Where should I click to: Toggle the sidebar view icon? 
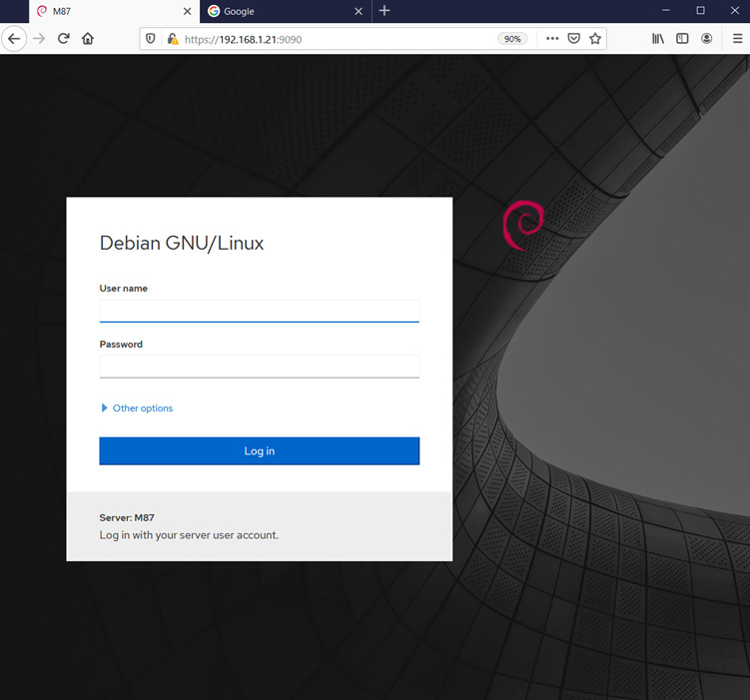(x=682, y=39)
